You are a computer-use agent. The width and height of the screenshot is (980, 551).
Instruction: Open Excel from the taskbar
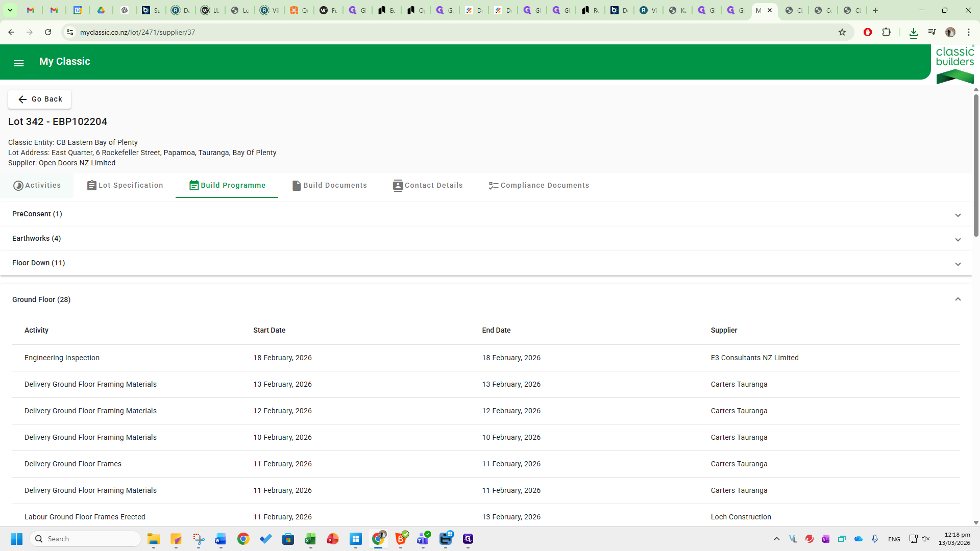tap(310, 539)
